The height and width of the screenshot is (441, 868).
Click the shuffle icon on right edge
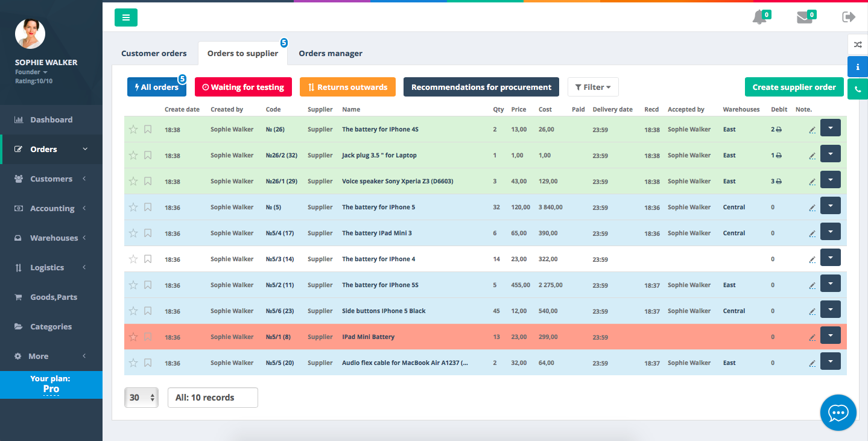(858, 45)
